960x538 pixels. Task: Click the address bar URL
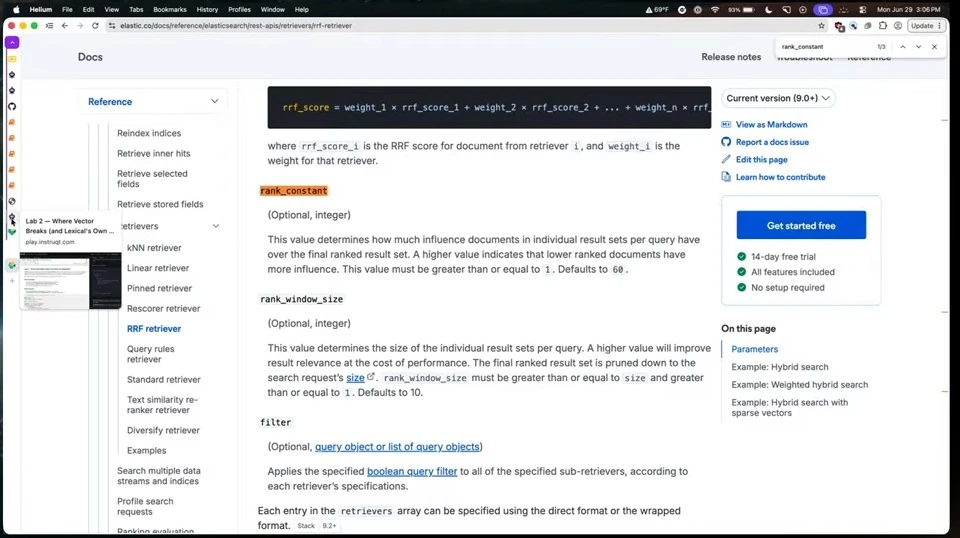tap(236, 26)
